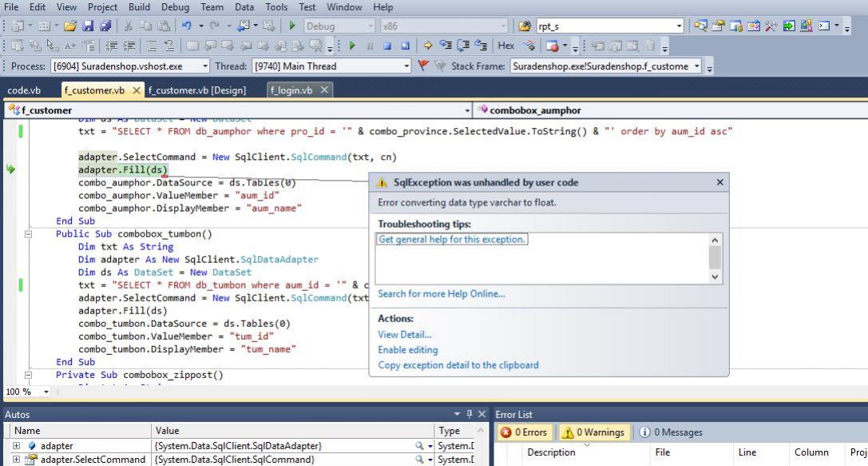Image resolution: width=868 pixels, height=466 pixels.
Task: Click the Step Over icon
Action: click(x=462, y=46)
